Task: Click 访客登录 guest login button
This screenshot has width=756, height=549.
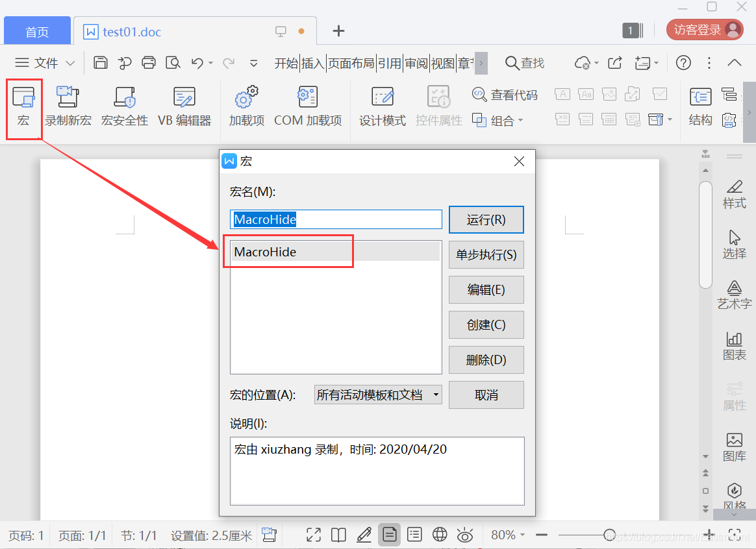Action: click(705, 30)
